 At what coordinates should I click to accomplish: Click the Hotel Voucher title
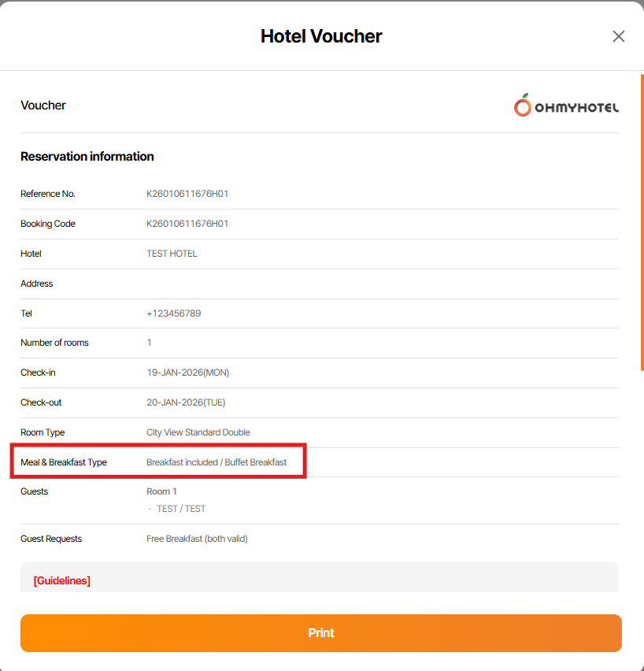(321, 36)
